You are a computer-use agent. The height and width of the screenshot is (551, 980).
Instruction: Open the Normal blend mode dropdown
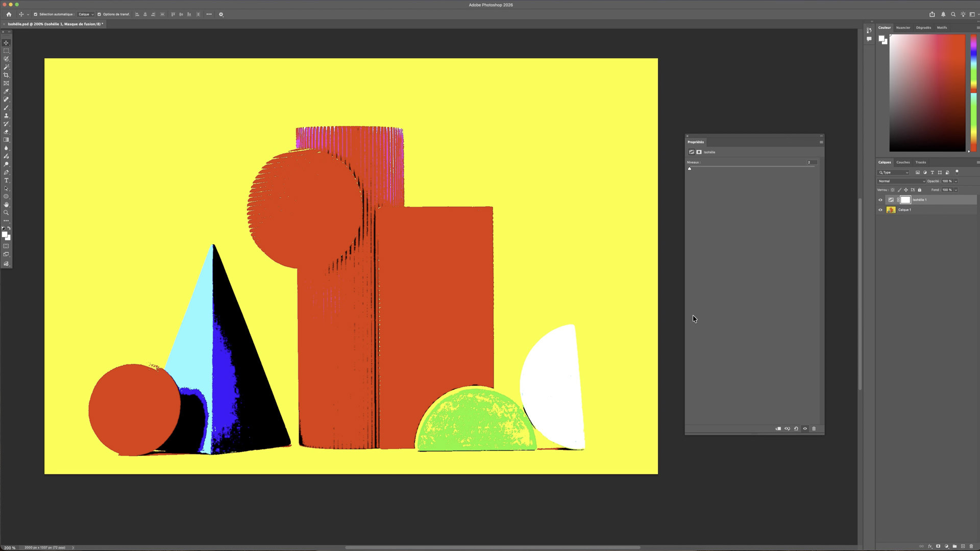coord(901,181)
